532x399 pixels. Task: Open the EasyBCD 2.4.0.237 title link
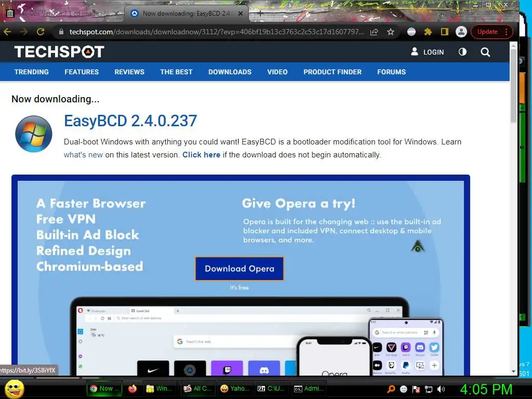coord(130,121)
